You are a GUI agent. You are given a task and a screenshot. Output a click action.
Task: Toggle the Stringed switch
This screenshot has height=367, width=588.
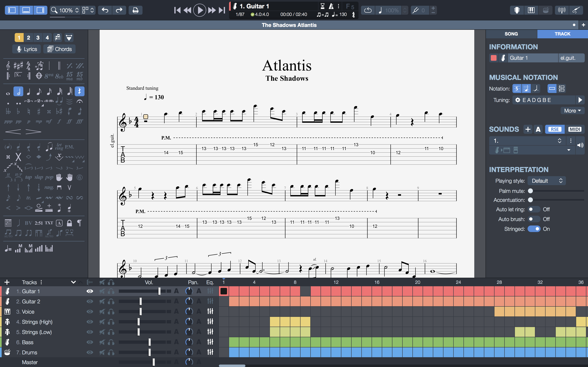534,229
